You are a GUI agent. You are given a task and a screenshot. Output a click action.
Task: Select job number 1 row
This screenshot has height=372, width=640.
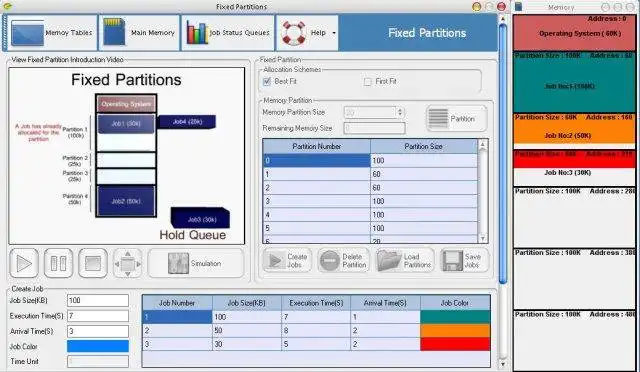tap(316, 317)
